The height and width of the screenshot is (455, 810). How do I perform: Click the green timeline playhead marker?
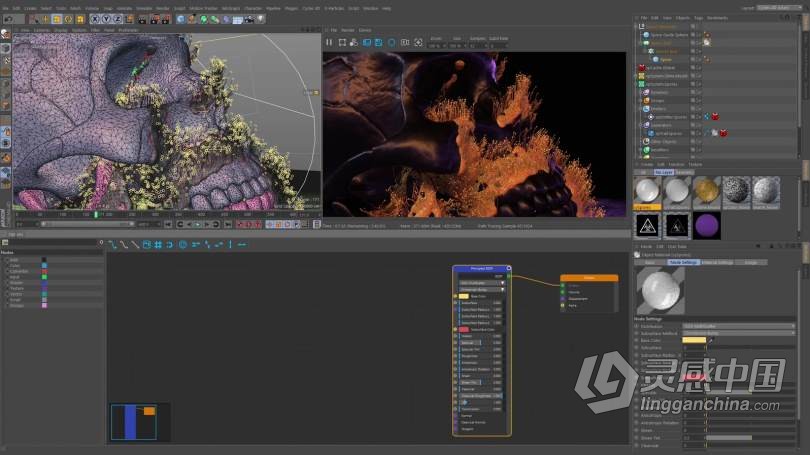(96, 214)
